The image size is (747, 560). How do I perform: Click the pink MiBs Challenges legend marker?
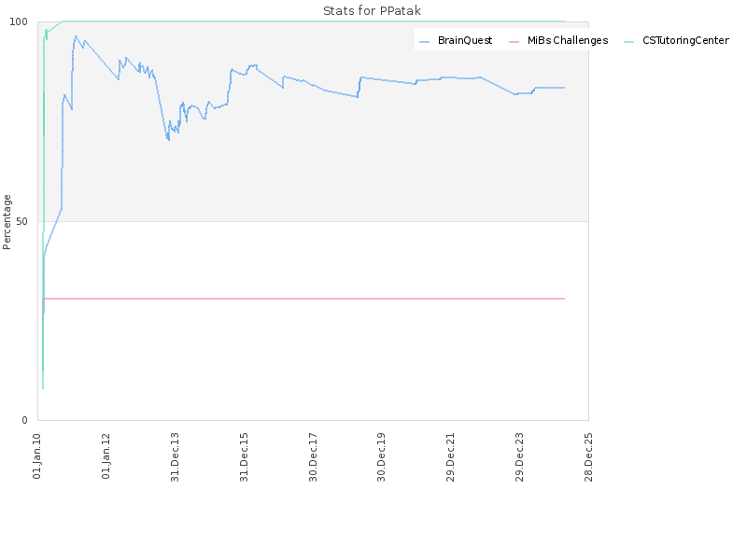pyautogui.click(x=514, y=42)
